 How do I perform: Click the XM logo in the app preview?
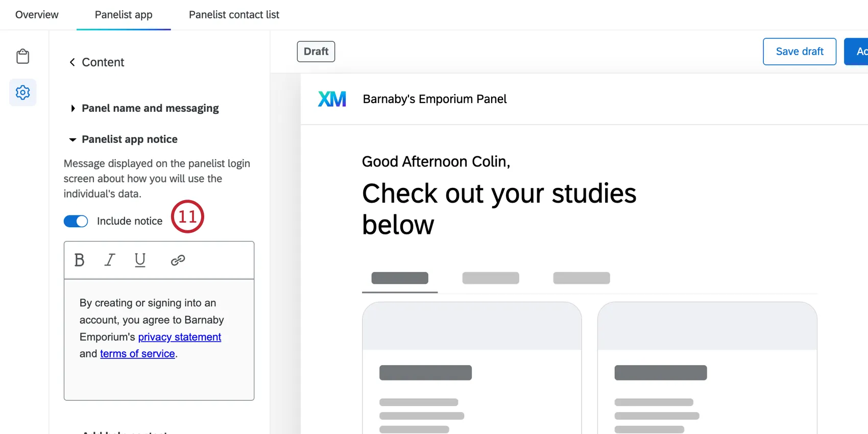click(332, 99)
